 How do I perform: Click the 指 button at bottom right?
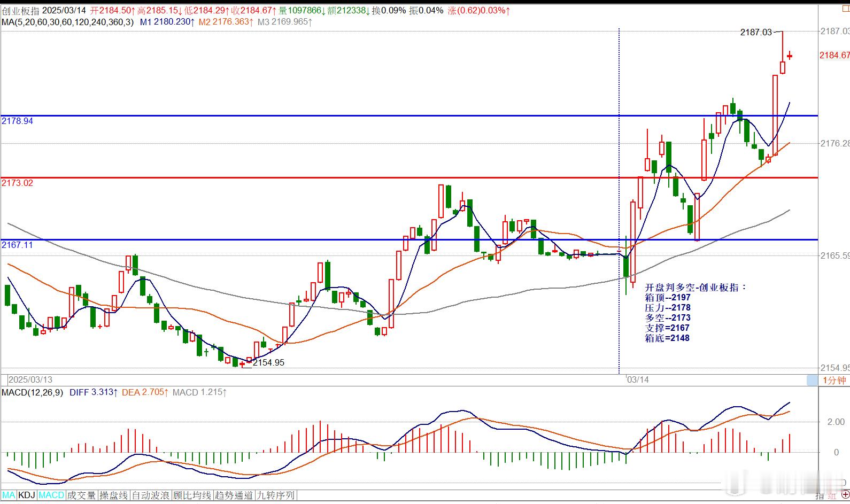coord(821,496)
